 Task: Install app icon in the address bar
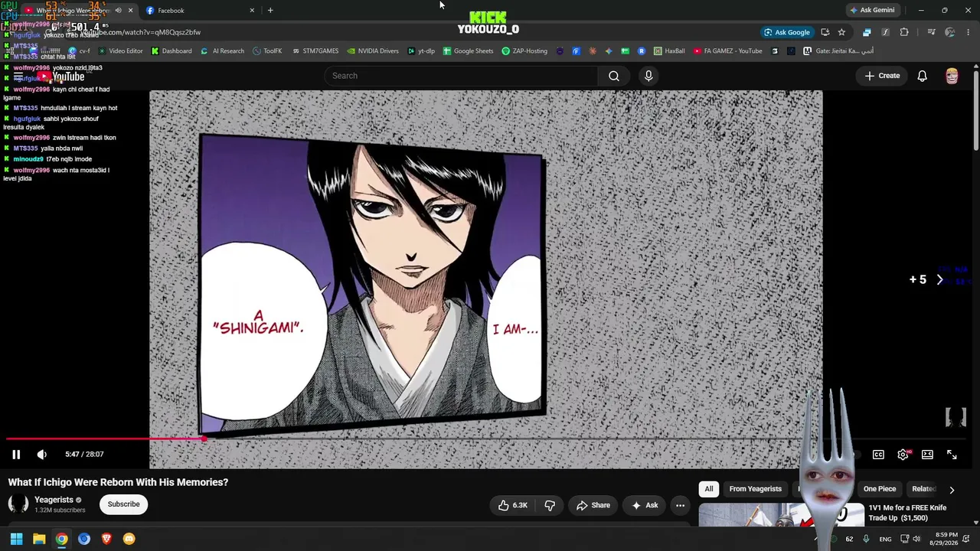(x=825, y=32)
